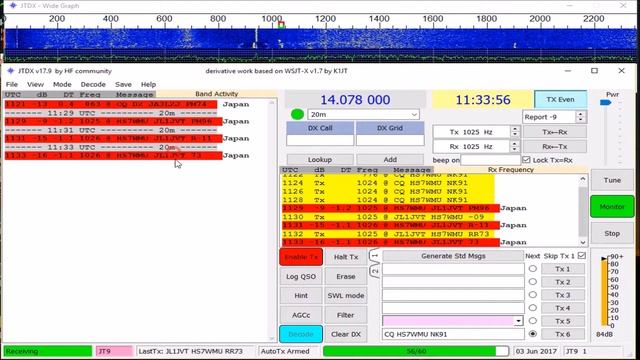Click the Tx 4 button
The width and height of the screenshot is (640, 360).
click(563, 308)
